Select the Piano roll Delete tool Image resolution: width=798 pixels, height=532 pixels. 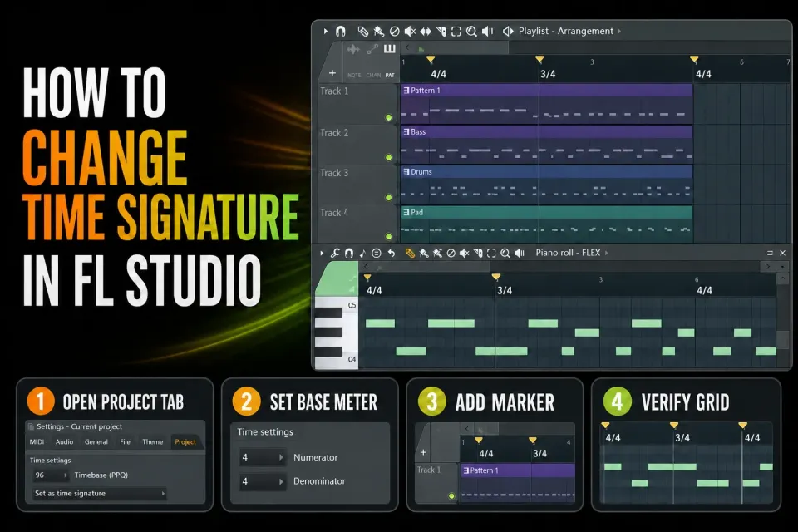click(451, 253)
